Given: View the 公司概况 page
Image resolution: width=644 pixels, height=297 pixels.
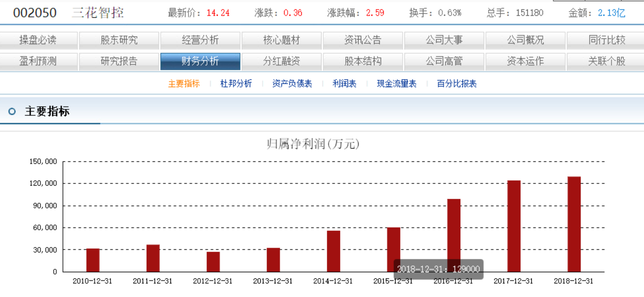Looking at the screenshot, I should (525, 40).
